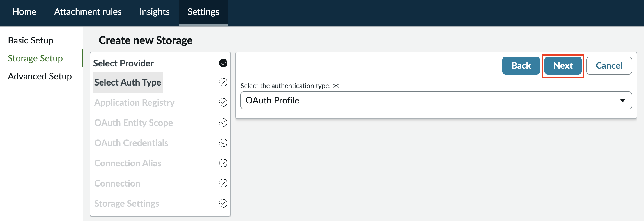Click the Connection Alias step label

pyautogui.click(x=128, y=163)
